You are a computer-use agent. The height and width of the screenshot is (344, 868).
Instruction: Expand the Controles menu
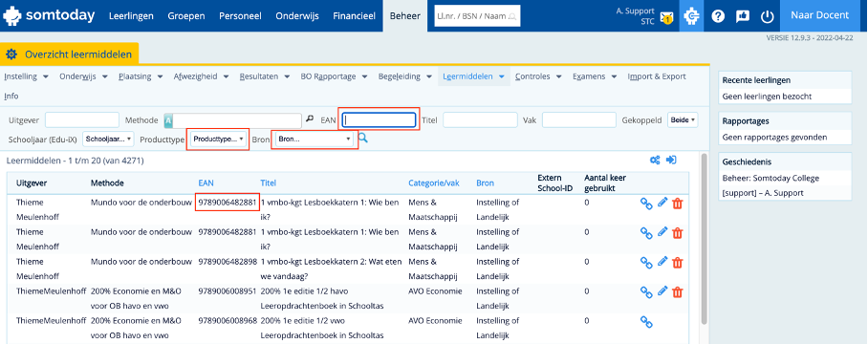pyautogui.click(x=538, y=76)
